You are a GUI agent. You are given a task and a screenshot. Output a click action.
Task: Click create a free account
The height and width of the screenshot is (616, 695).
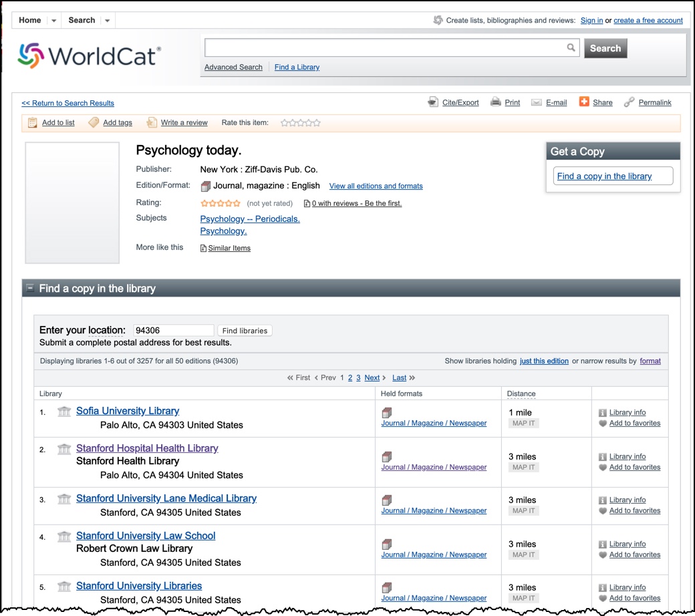[648, 20]
